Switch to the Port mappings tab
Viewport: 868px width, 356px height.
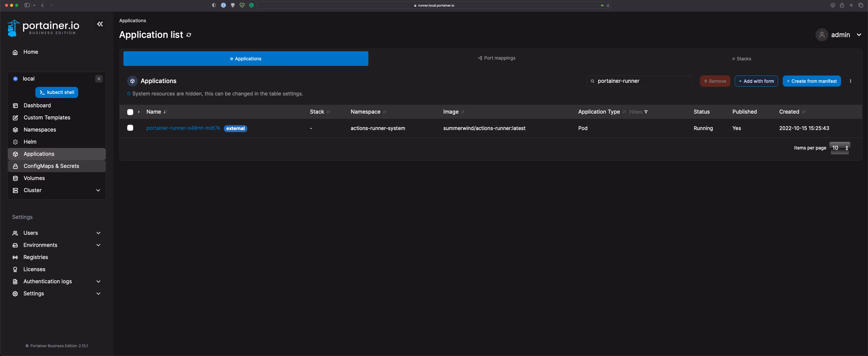(x=496, y=58)
